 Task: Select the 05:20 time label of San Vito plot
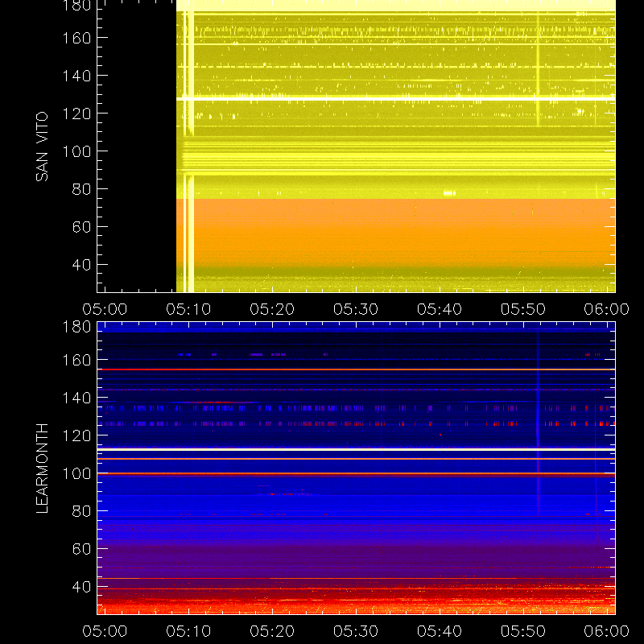272,309
